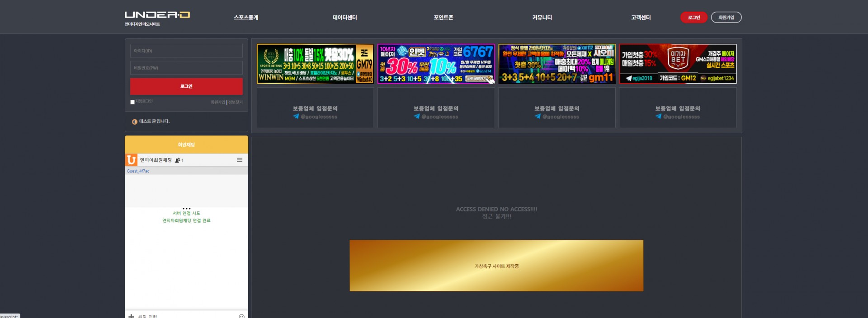
Task: Click Telegram icon in third 입점문의 card
Action: [x=538, y=117]
